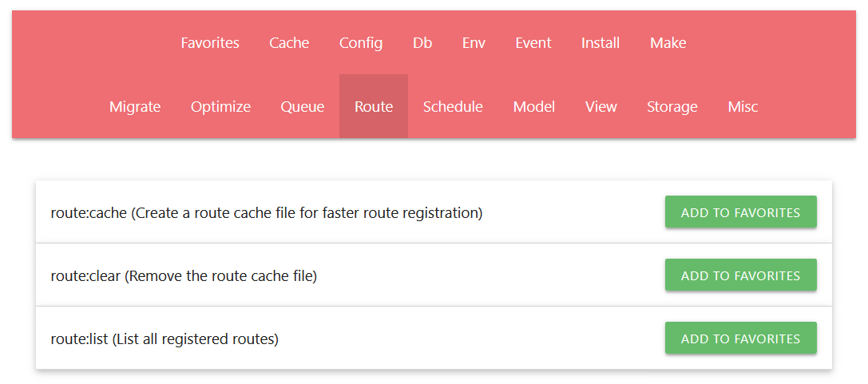Switch to the Migrate tab

135,107
